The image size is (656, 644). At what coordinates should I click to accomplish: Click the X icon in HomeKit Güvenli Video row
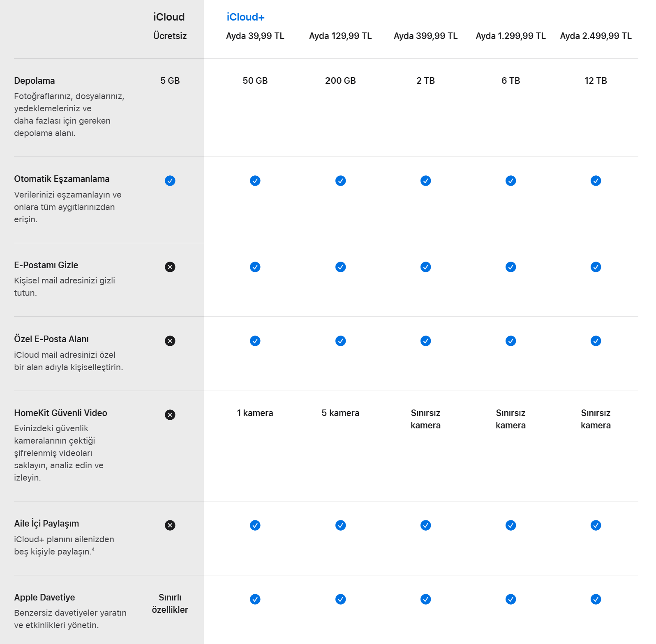pyautogui.click(x=170, y=415)
